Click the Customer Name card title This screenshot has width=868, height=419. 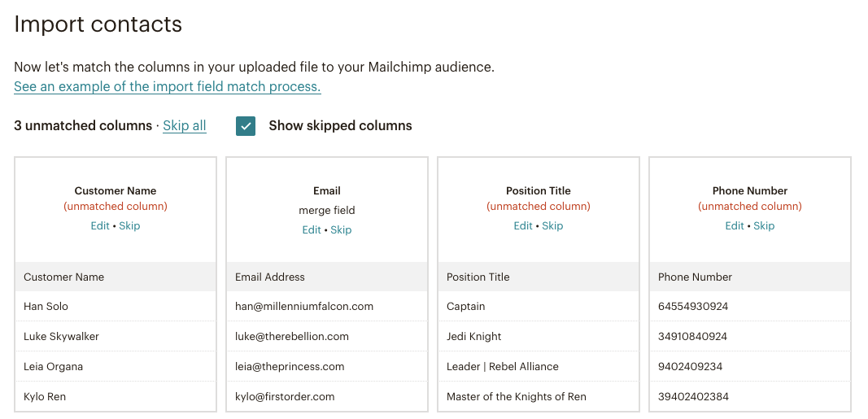pyautogui.click(x=116, y=191)
